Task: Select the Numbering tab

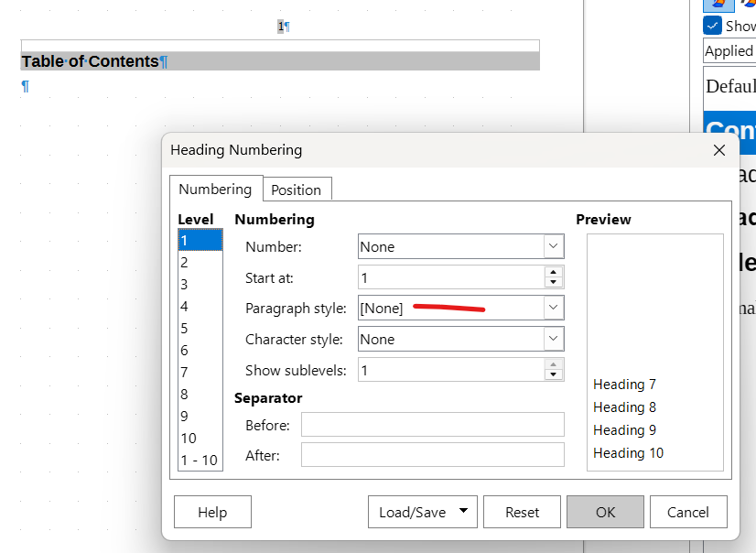Action: 215,189
